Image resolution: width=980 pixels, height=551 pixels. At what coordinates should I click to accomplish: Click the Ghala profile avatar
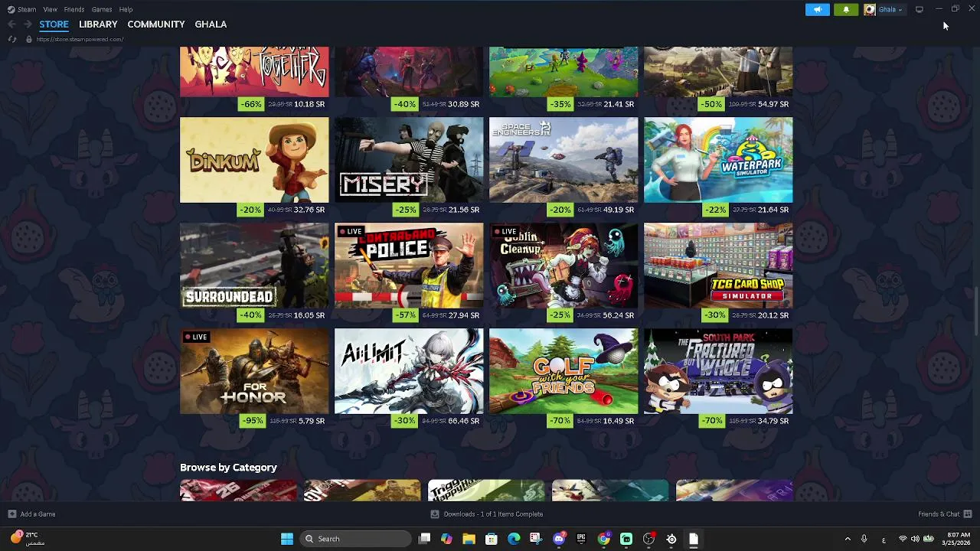coord(870,9)
